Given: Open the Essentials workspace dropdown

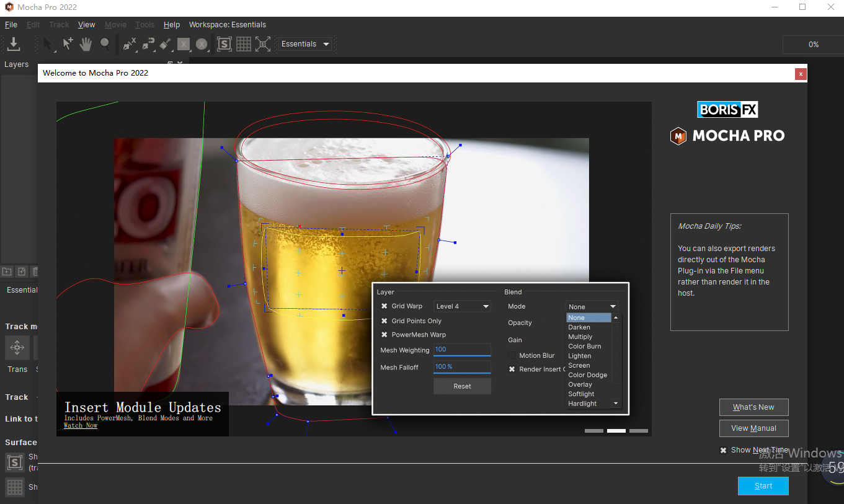Looking at the screenshot, I should click(x=305, y=44).
